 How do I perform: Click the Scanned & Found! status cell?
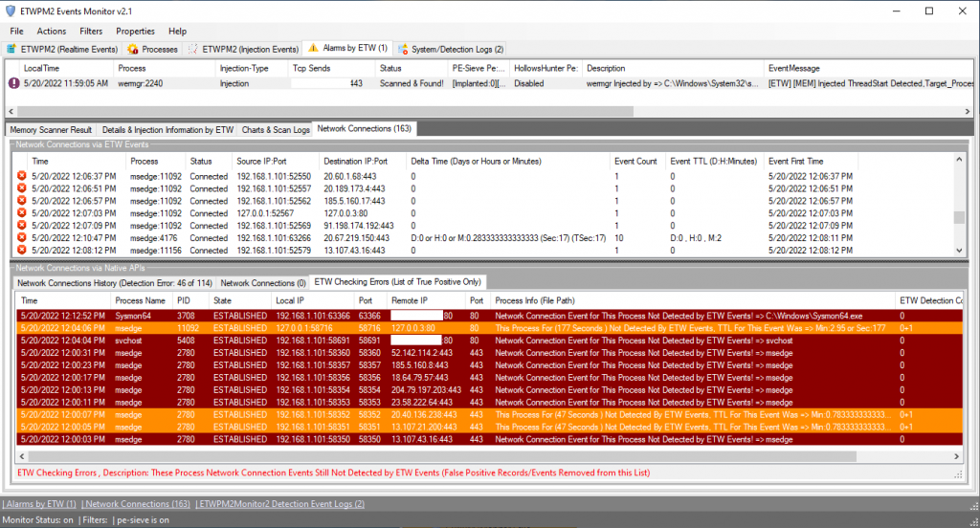click(x=412, y=83)
